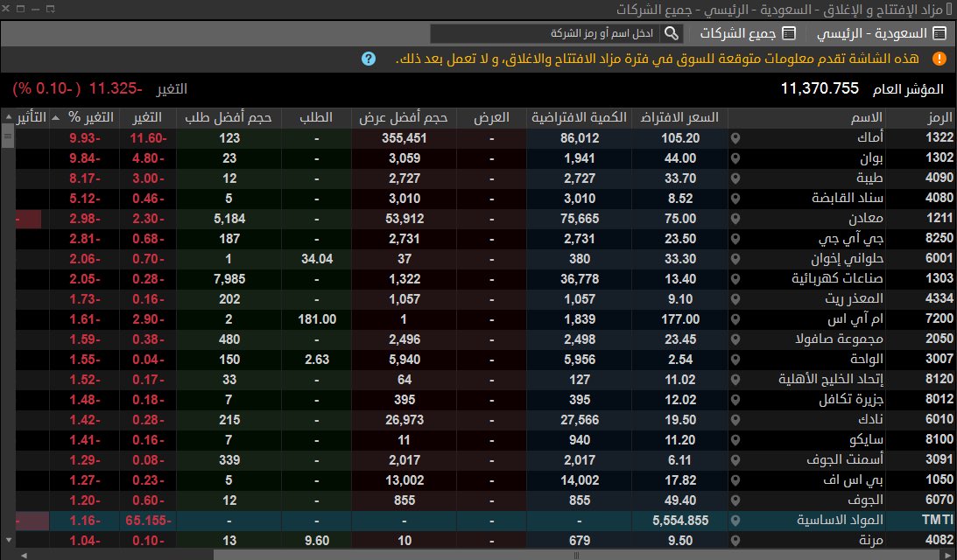Viewport: 957px width, 560px height.
Task: Sort by الكمية الافتراضية column header
Action: point(580,118)
